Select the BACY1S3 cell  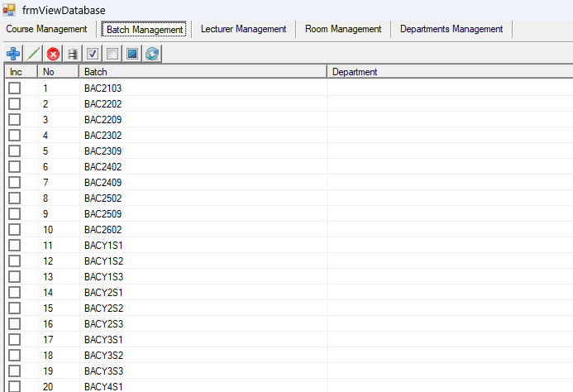(x=203, y=277)
